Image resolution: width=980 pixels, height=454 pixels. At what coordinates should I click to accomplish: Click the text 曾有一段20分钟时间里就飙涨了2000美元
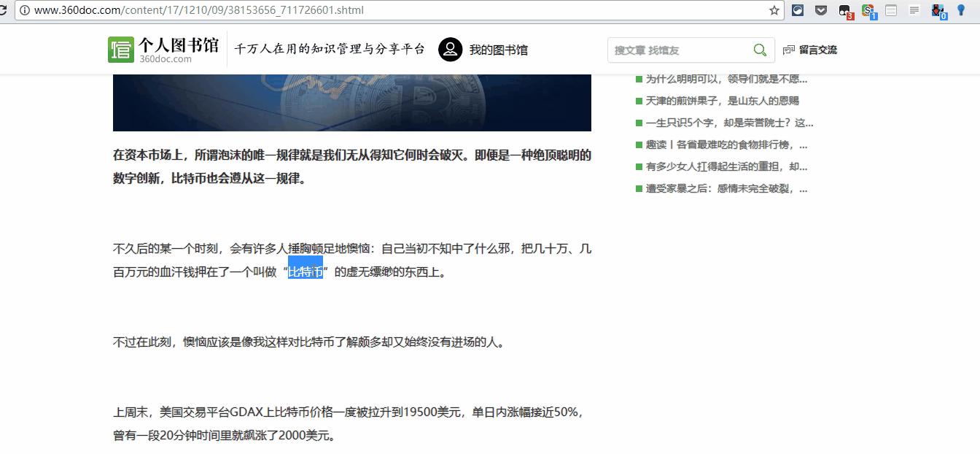(x=225, y=436)
